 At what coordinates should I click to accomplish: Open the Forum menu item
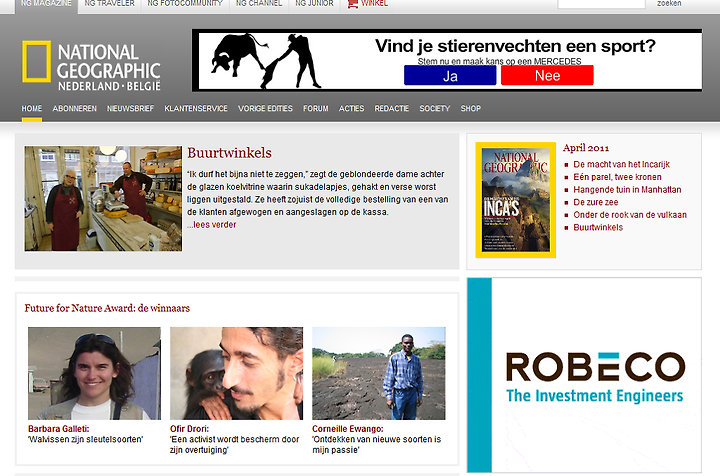[316, 109]
